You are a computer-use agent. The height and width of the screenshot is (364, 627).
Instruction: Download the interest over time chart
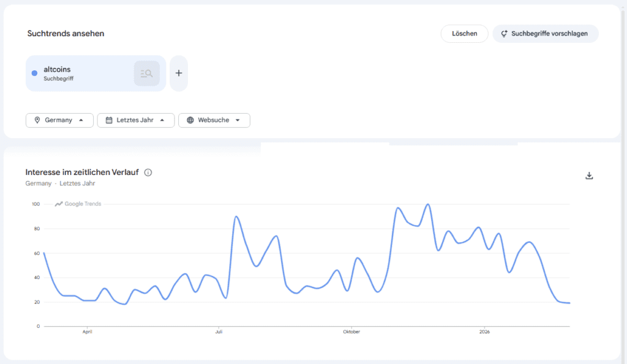click(x=589, y=176)
